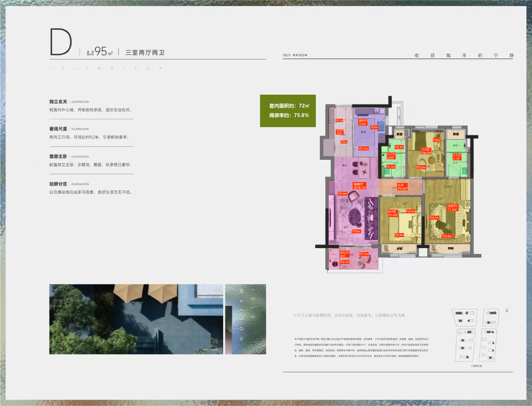Viewport: 532px width, 406px height.
Task: Click the 餐客厅约16.1㎡ living room label
Action: coord(360,186)
